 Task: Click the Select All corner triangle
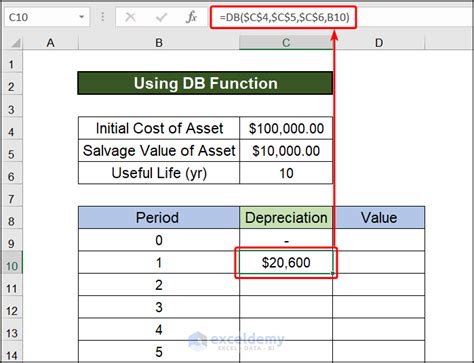(15, 43)
